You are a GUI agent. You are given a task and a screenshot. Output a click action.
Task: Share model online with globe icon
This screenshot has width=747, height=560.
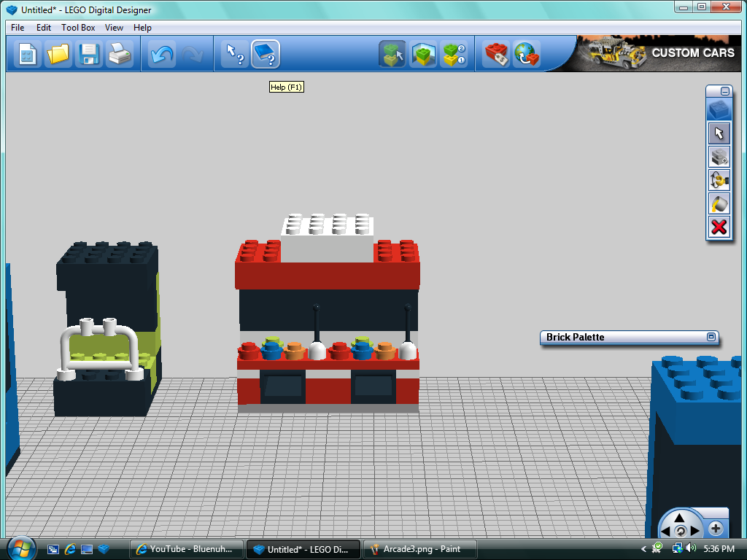click(527, 54)
